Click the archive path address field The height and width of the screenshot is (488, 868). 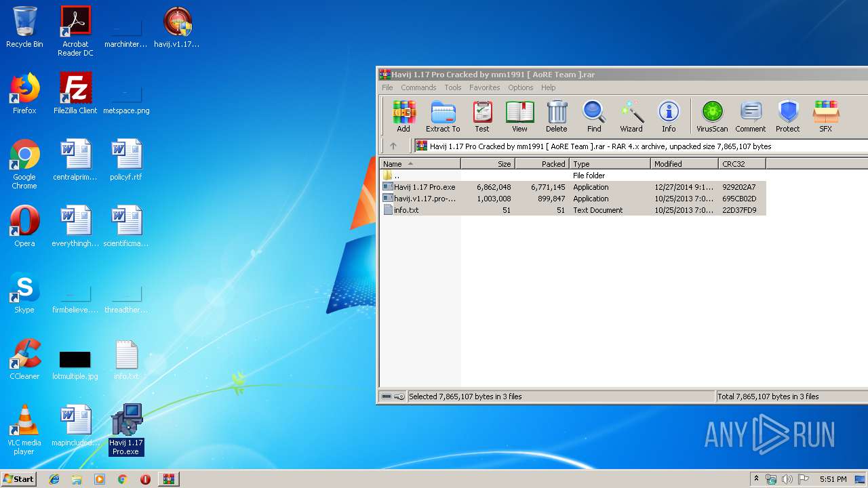(641, 146)
